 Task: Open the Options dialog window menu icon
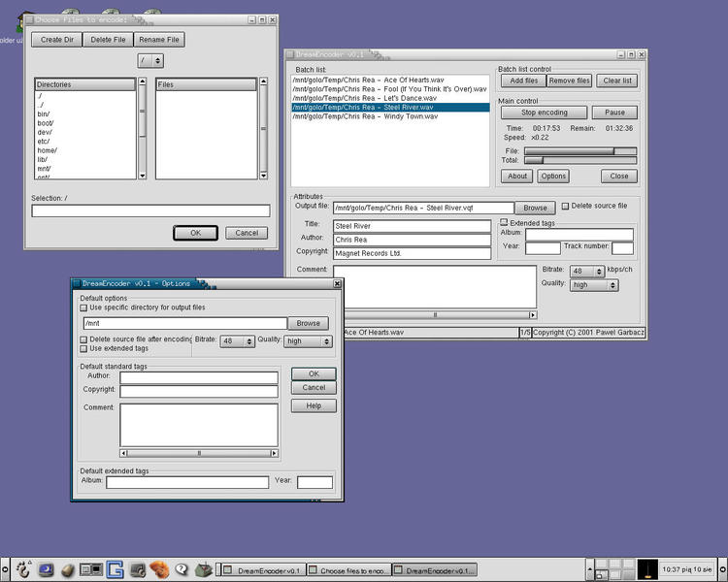click(77, 283)
